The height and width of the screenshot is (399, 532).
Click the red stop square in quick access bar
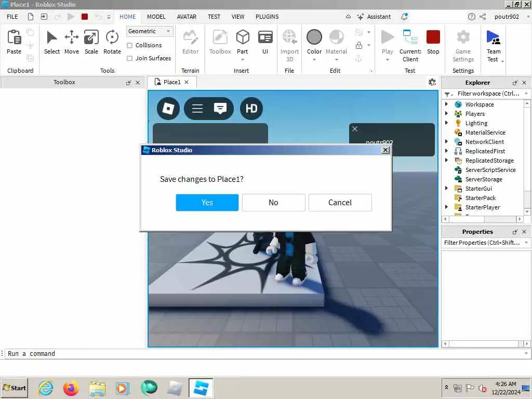tap(85, 17)
